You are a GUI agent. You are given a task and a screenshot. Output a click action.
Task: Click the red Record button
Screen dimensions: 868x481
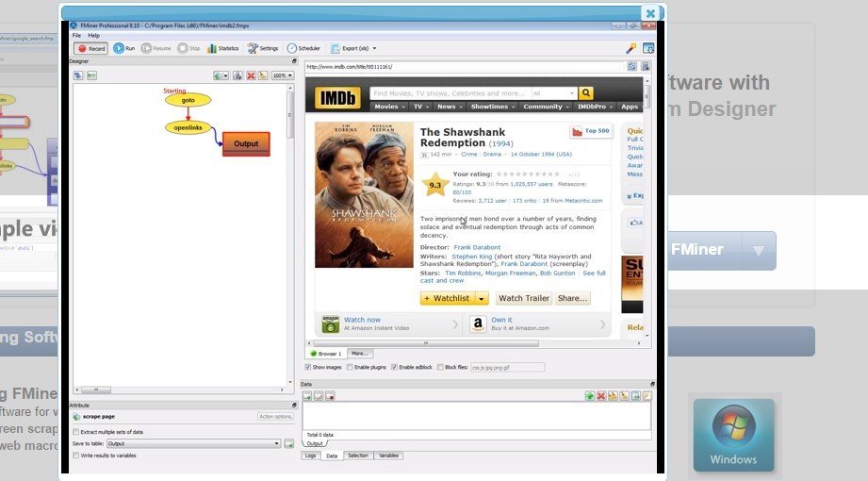pos(91,48)
